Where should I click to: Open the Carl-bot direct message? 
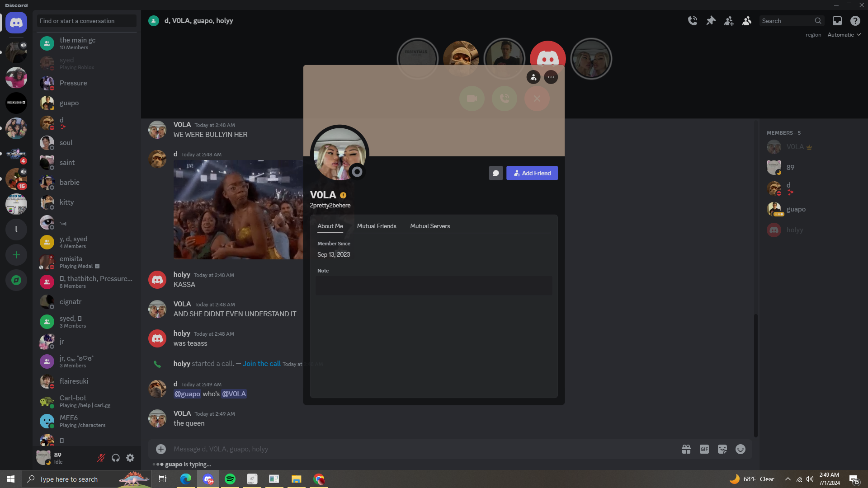(87, 401)
